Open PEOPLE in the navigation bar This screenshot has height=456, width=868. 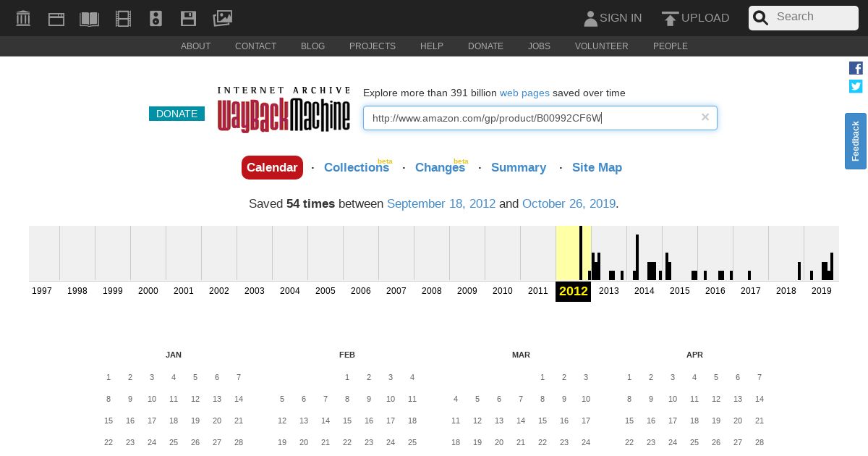[671, 46]
